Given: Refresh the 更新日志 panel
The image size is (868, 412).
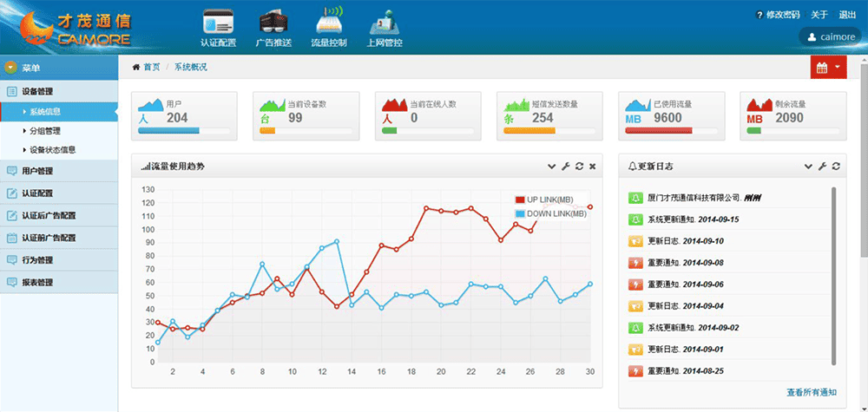Looking at the screenshot, I should (836, 166).
